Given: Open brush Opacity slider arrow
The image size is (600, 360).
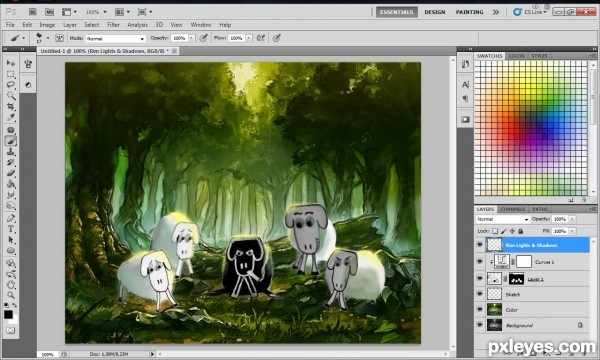Looking at the screenshot, I should [x=192, y=38].
